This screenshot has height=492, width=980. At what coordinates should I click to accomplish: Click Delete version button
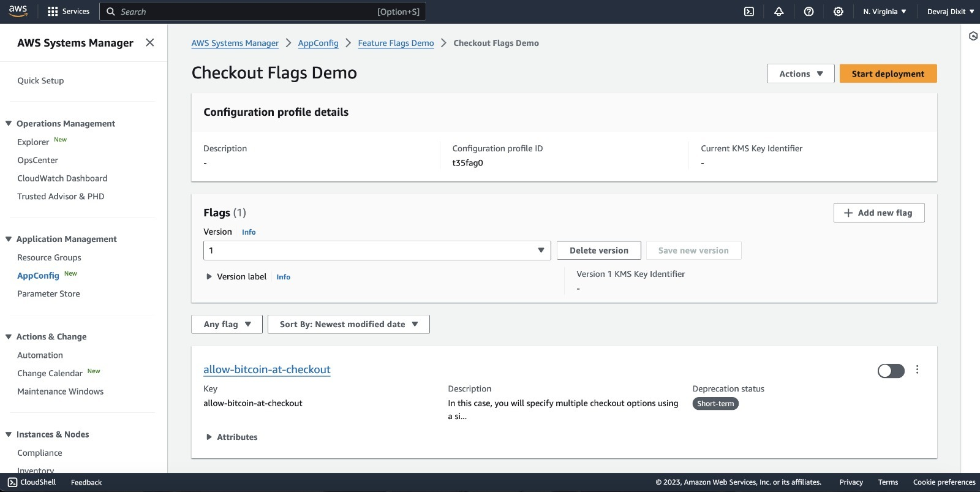[x=598, y=250]
